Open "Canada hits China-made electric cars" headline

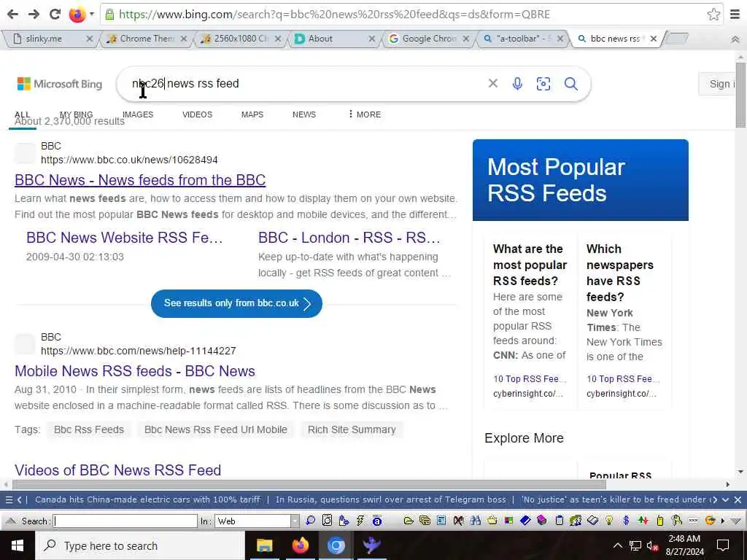coord(147,499)
